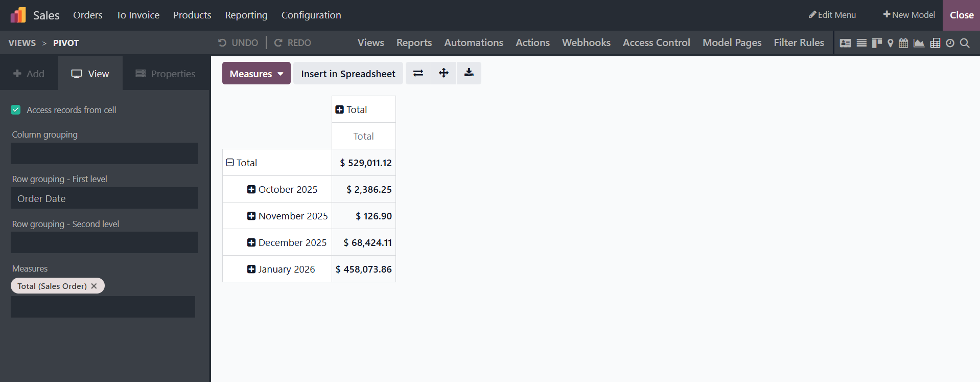Expand the Total column header
Screen dimensions: 980x382
pos(339,109)
